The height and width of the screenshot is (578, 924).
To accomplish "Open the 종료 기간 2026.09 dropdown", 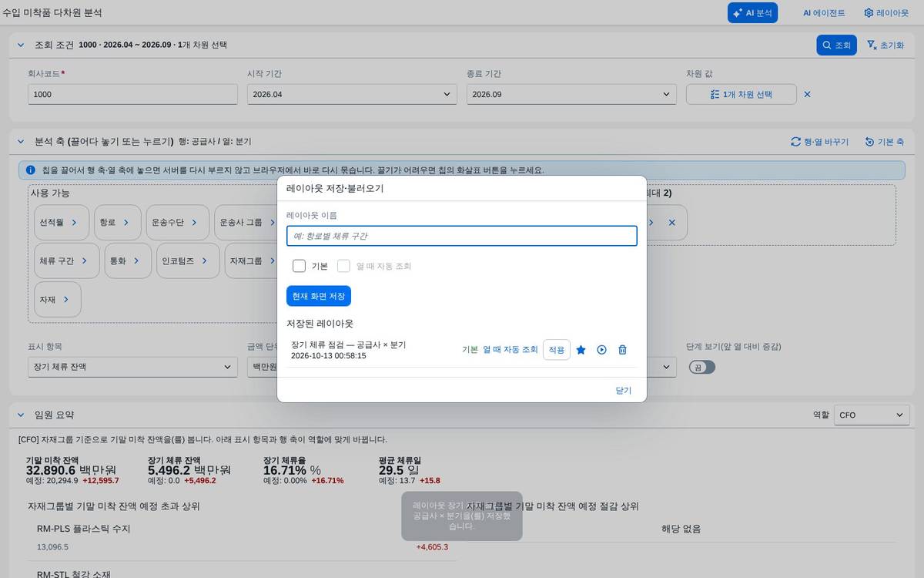I will point(571,94).
